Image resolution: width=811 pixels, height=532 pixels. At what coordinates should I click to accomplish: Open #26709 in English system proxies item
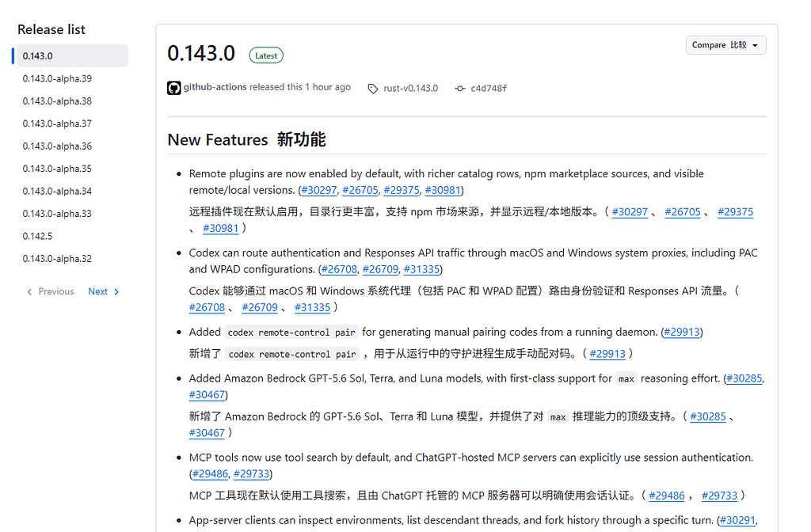380,269
